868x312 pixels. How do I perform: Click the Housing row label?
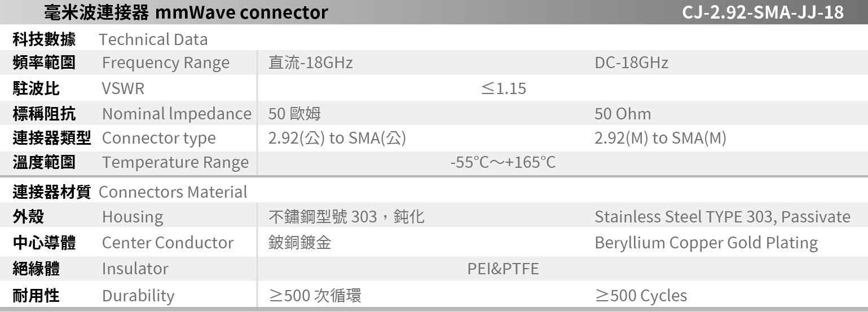(x=133, y=217)
